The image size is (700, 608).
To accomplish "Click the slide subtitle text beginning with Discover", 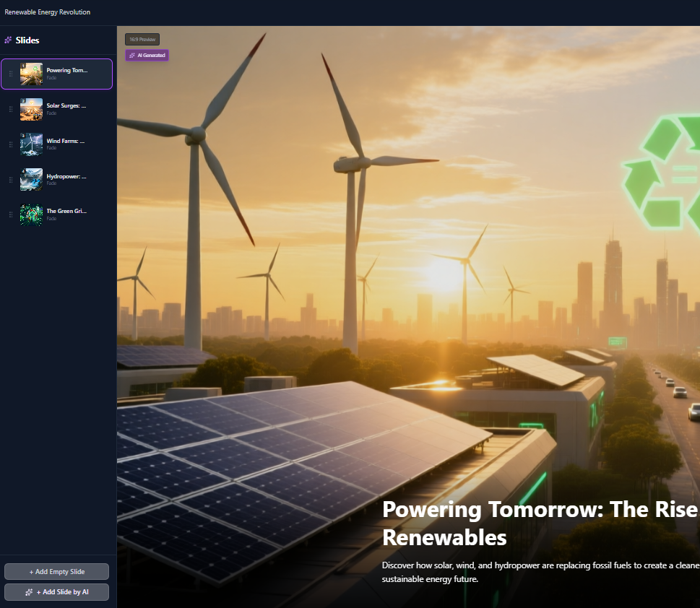I will click(540, 572).
